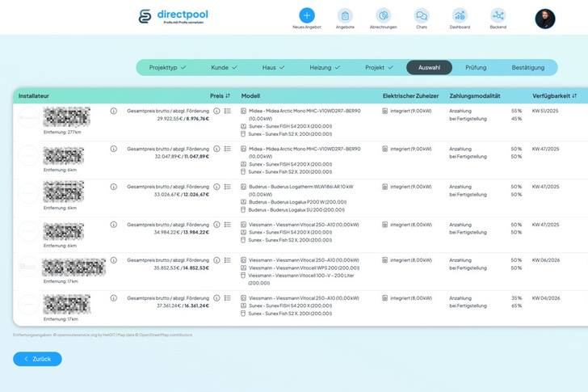Screen dimensions: 588x392
Task: Open the Backend network icon
Action: click(498, 15)
